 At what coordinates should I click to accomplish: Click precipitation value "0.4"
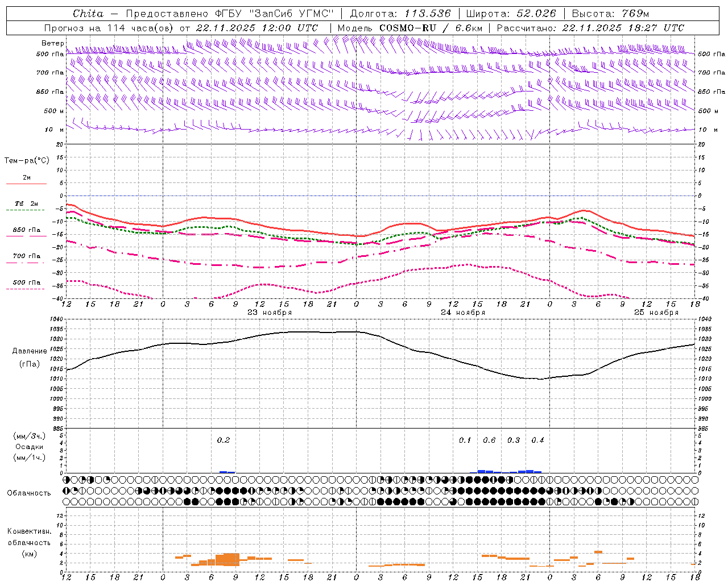tap(537, 440)
